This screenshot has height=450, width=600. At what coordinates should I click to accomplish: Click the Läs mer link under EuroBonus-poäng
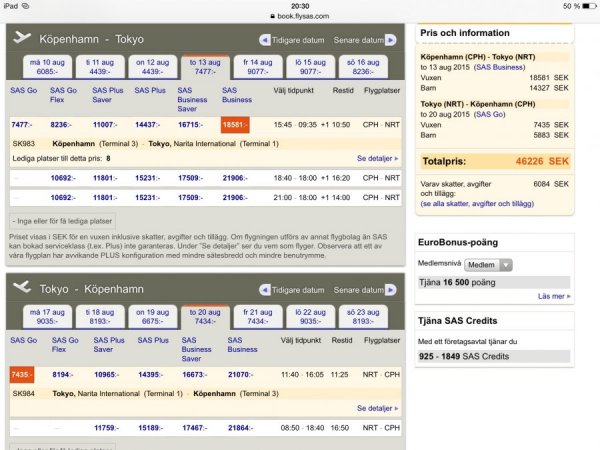tap(553, 296)
